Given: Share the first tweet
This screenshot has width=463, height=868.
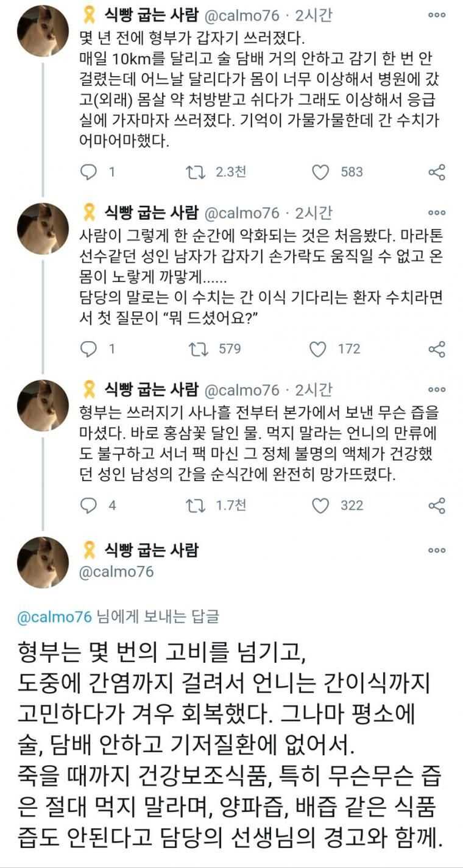Looking at the screenshot, I should pos(437,172).
